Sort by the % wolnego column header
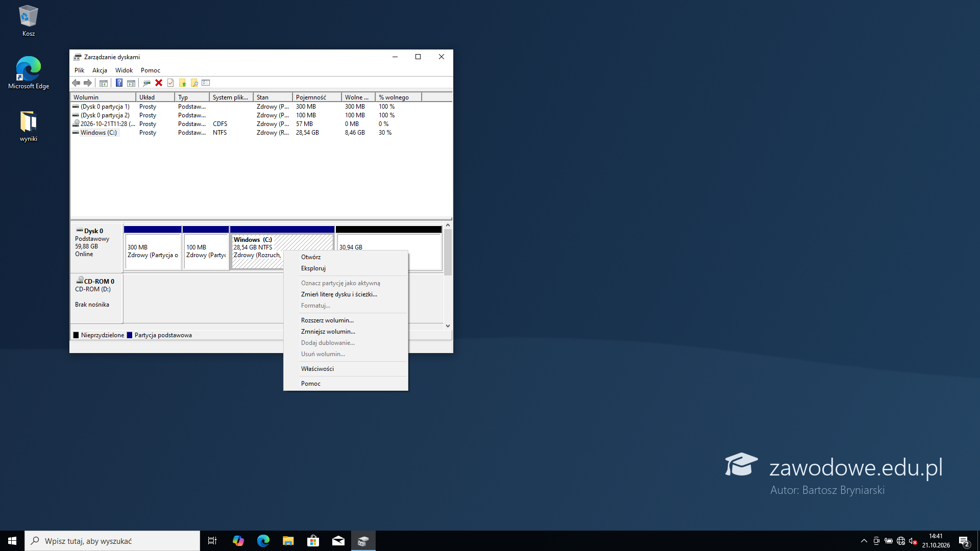 398,97
